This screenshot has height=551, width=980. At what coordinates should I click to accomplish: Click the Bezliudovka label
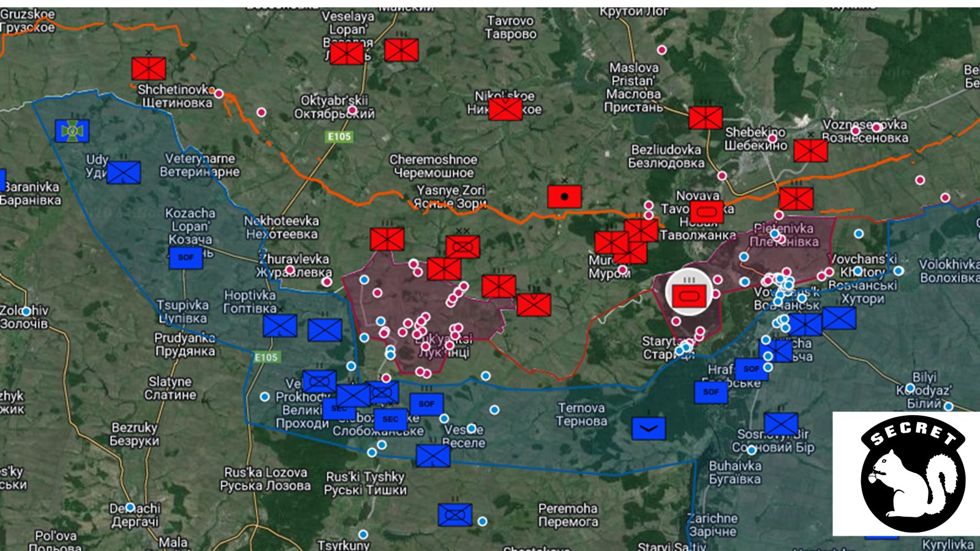666,156
